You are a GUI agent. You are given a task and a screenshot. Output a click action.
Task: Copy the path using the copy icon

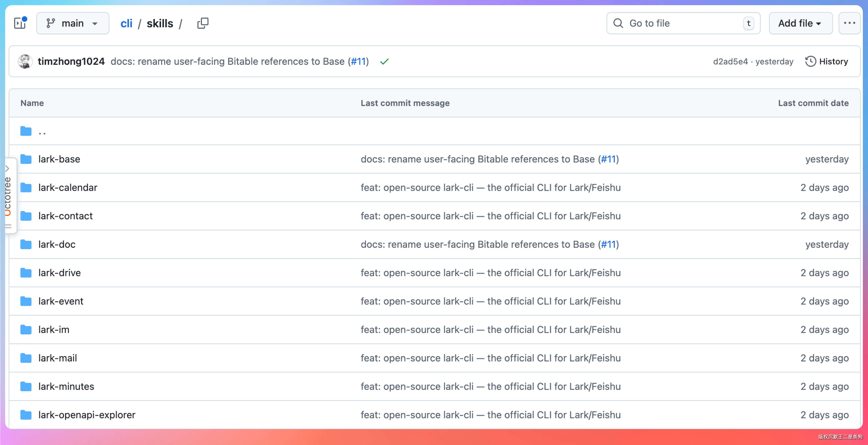202,23
